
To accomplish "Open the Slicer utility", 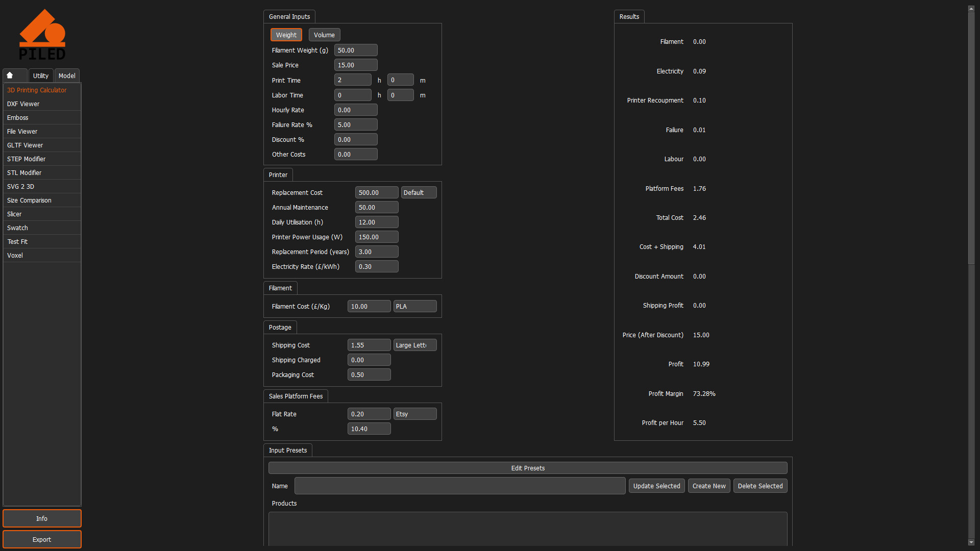I will click(x=14, y=214).
